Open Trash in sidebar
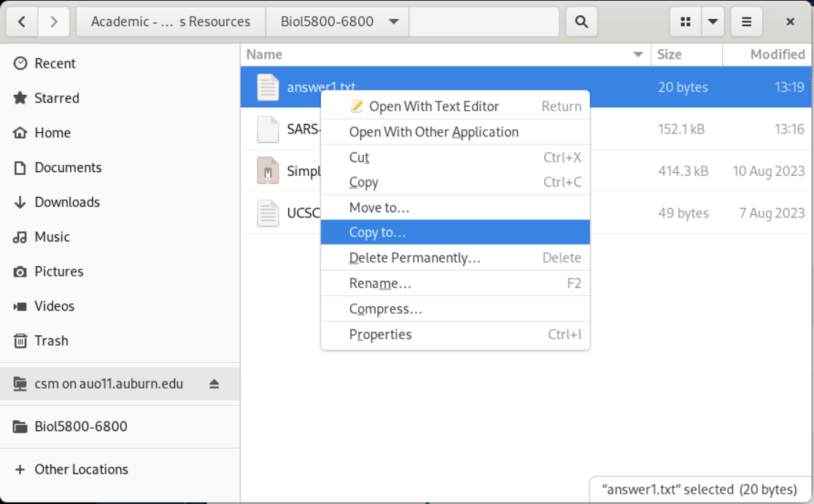Image resolution: width=814 pixels, height=504 pixels. [x=120, y=341]
